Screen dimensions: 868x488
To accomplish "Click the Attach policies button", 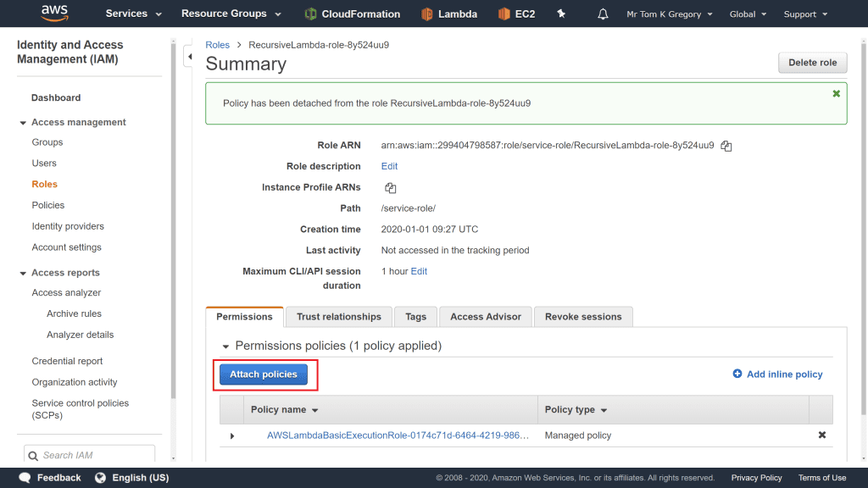I will (264, 374).
